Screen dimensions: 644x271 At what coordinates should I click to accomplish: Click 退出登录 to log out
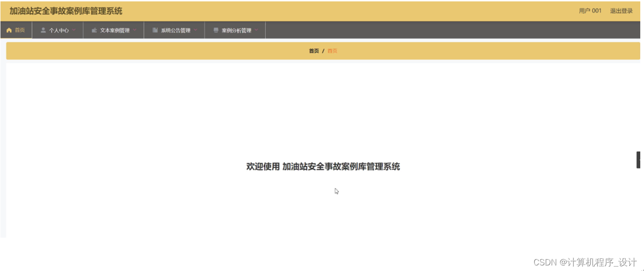622,11
